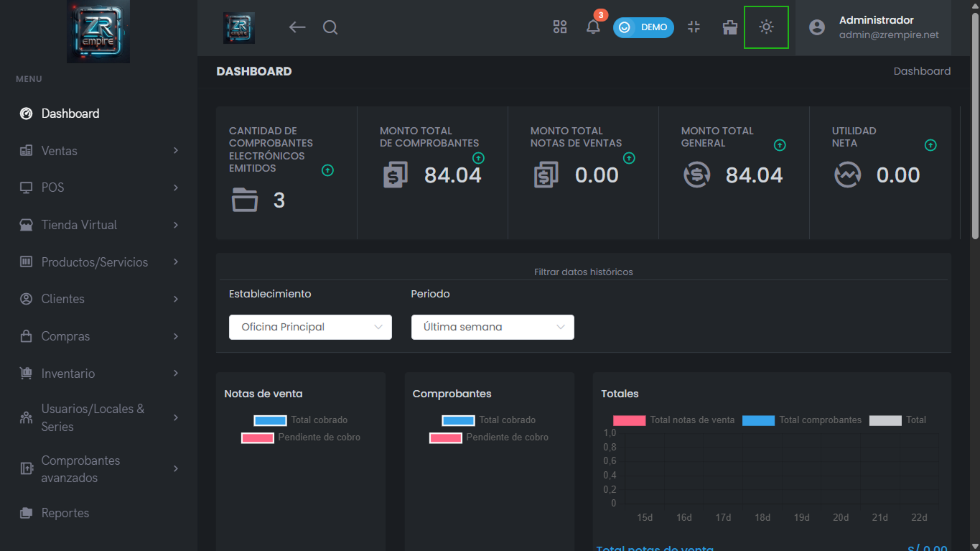The image size is (980, 551).
Task: Click the Clientes person icon
Action: point(27,299)
